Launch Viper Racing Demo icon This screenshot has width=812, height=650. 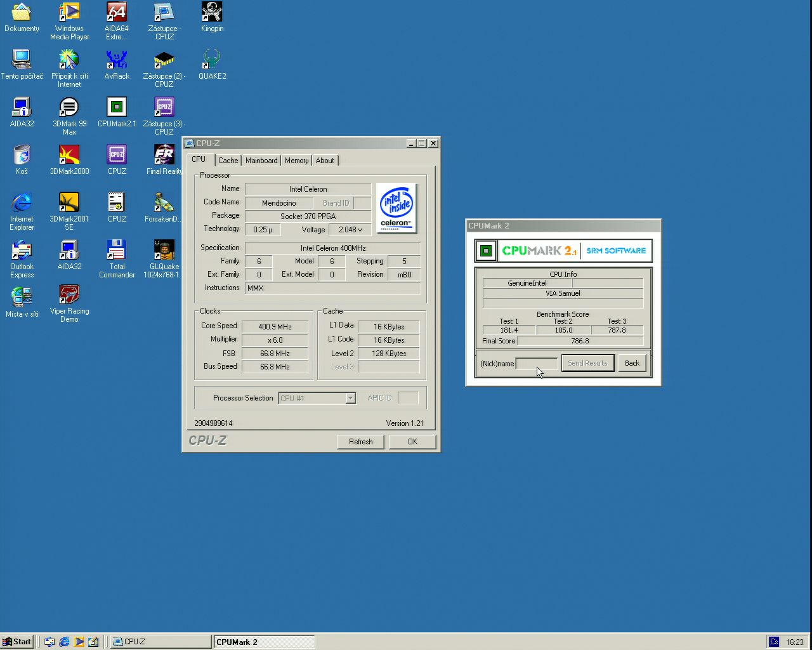tap(69, 303)
